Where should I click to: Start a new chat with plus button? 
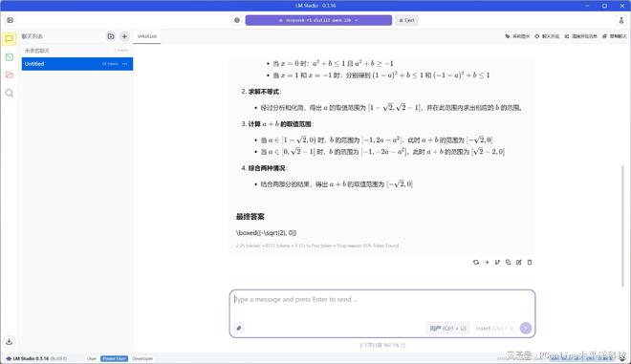point(124,36)
